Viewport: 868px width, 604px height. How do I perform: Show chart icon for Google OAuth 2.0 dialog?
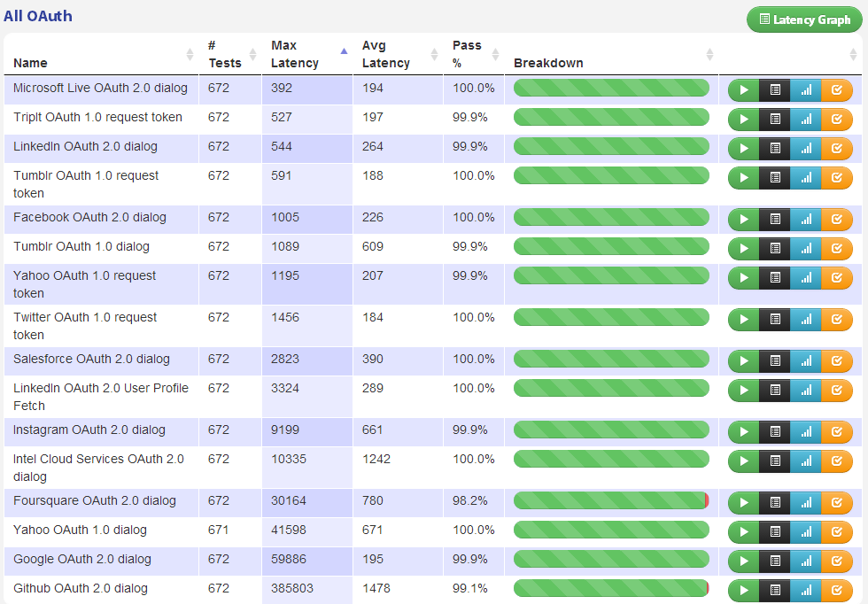point(806,561)
